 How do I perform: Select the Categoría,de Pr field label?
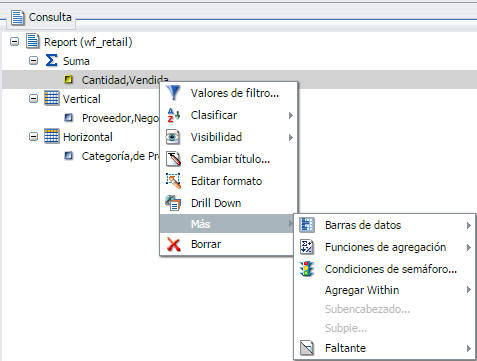pyautogui.click(x=120, y=156)
